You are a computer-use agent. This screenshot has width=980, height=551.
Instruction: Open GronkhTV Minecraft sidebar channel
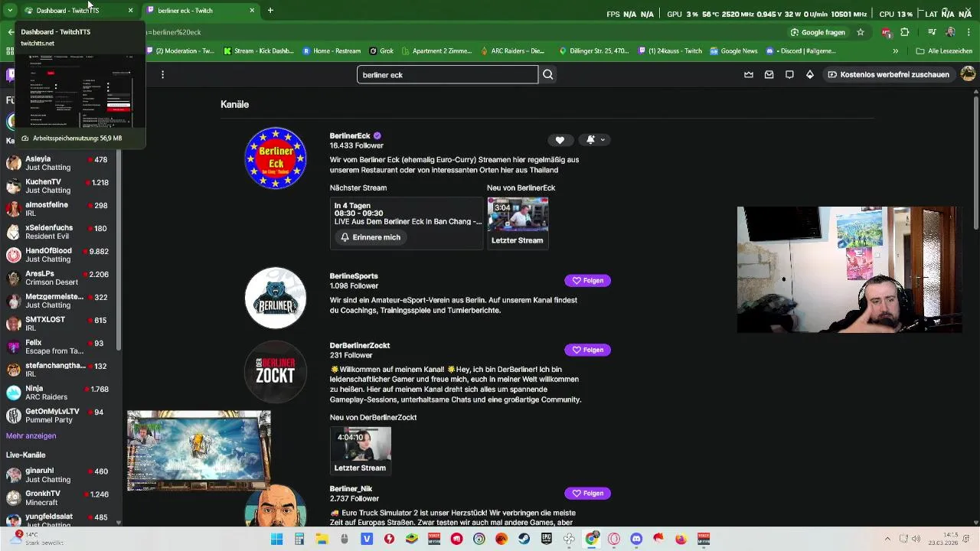(x=58, y=497)
